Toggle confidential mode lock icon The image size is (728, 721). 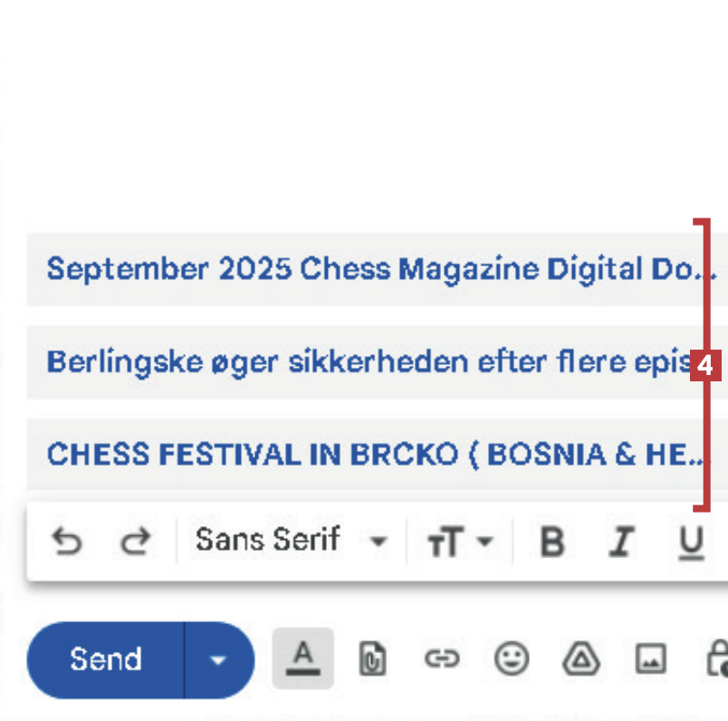tap(718, 659)
